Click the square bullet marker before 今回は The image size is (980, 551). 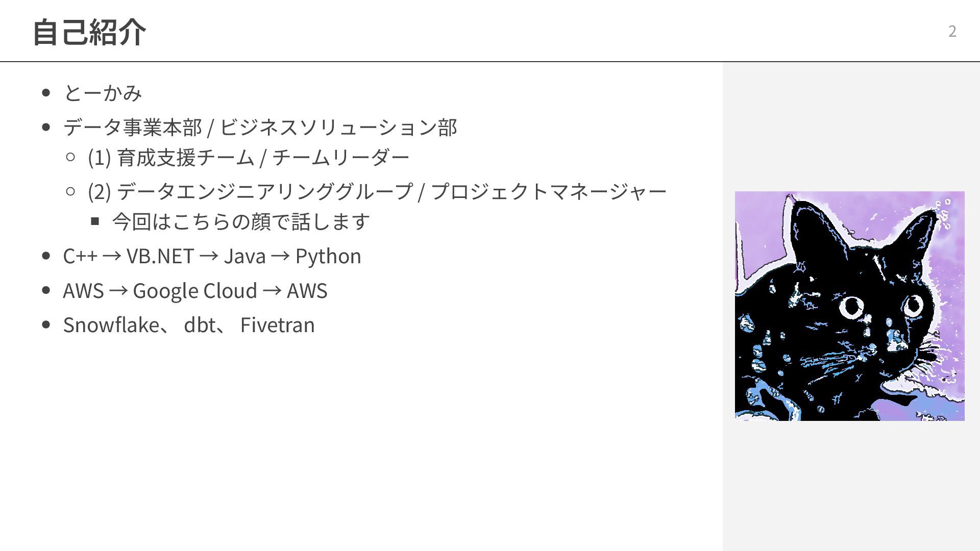(95, 221)
